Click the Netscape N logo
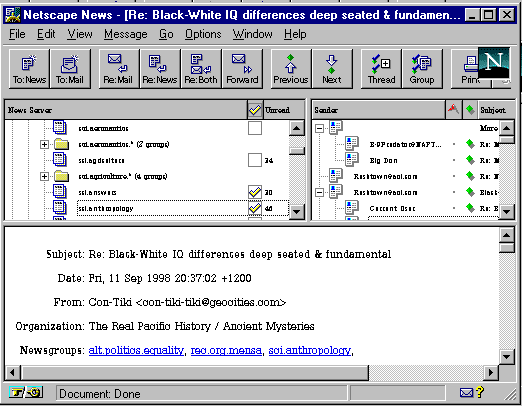The height and width of the screenshot is (407, 522). (x=493, y=63)
